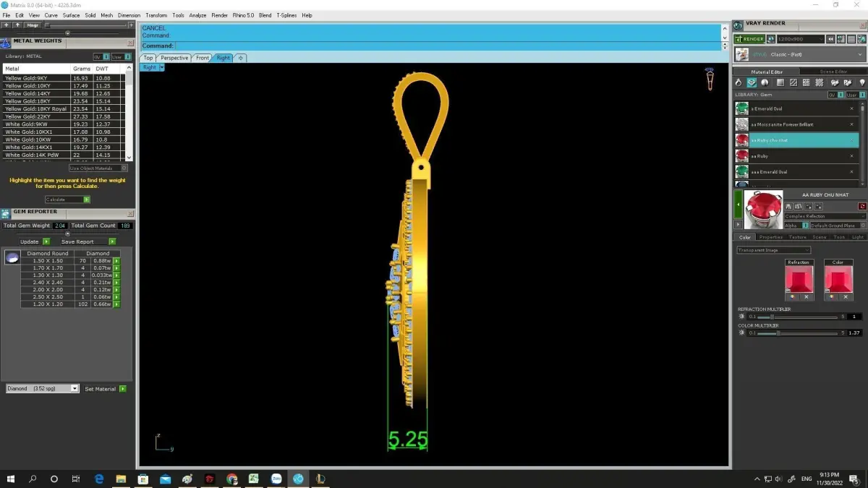This screenshot has height=488, width=868.
Task: Open the 1200x900 render size dropdown
Action: click(x=800, y=39)
